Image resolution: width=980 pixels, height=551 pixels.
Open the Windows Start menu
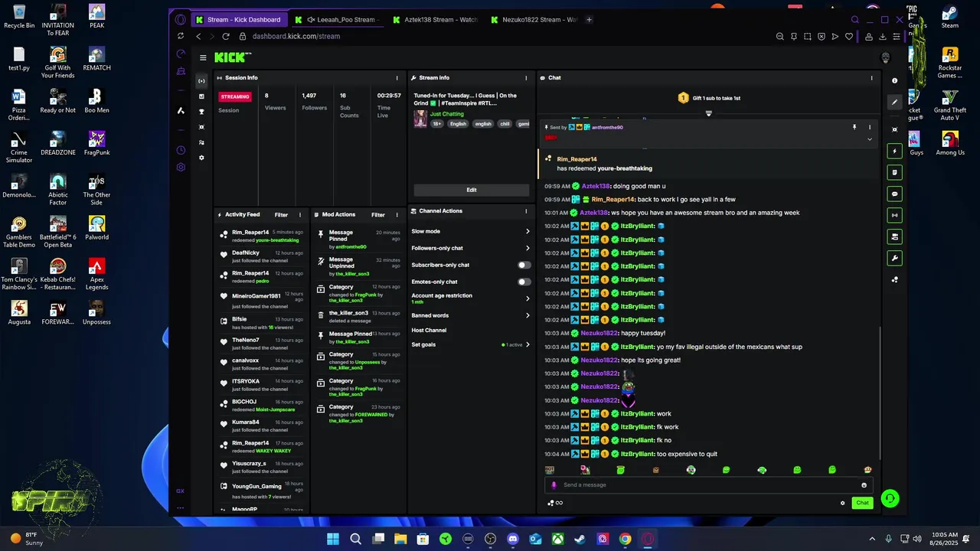pyautogui.click(x=333, y=539)
